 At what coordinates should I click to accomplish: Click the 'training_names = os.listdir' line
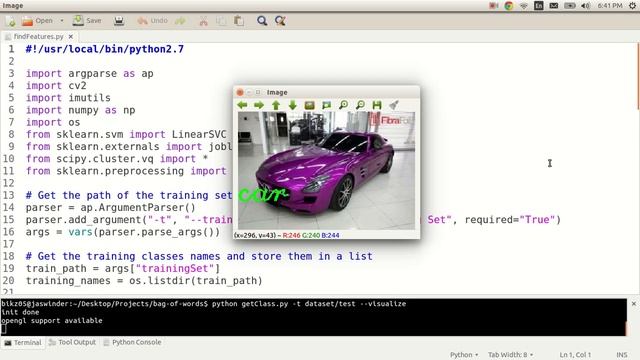144,281
